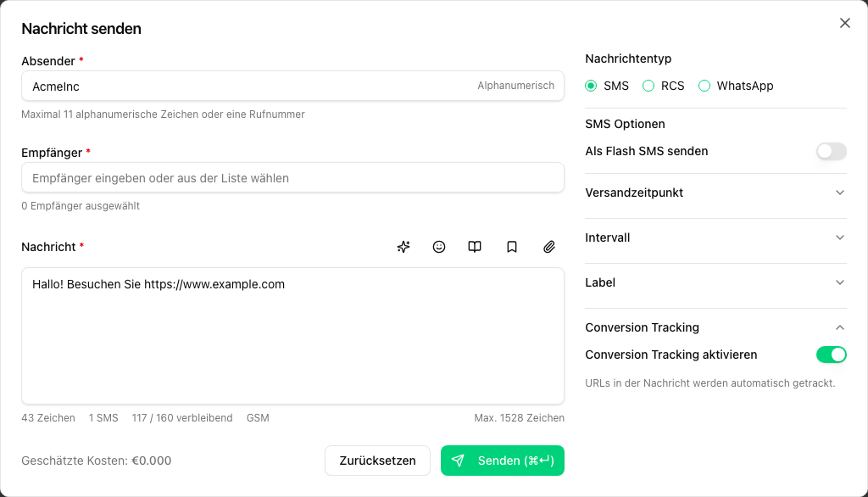Viewport: 868px width, 497px height.
Task: Expand the Intervall section
Action: (x=840, y=237)
